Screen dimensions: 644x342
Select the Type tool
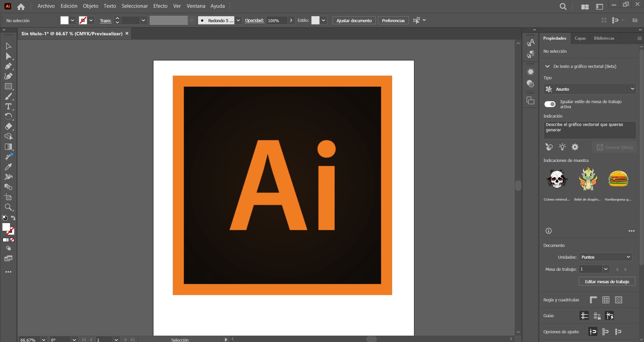(x=8, y=106)
